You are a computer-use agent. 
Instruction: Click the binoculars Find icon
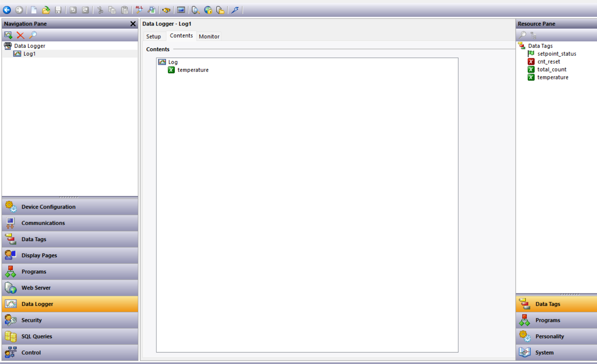pos(166,10)
